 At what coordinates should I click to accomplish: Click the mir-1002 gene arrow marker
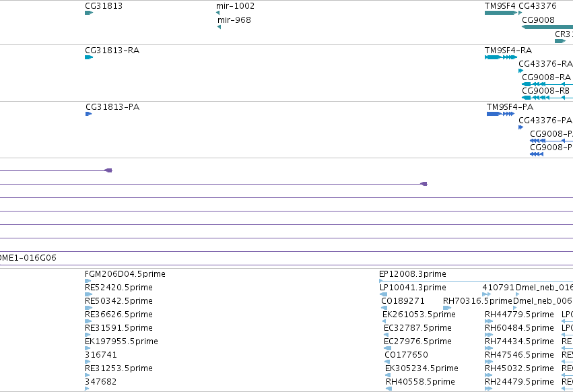pos(217,13)
